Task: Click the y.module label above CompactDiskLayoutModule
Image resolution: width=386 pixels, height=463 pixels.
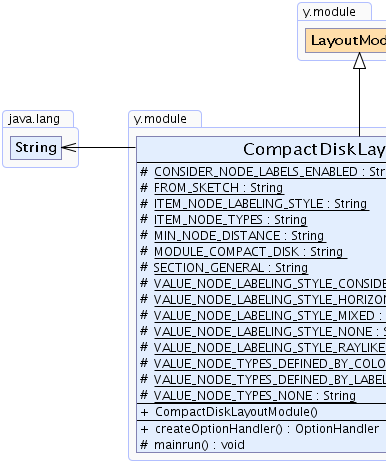Action: 160,119
